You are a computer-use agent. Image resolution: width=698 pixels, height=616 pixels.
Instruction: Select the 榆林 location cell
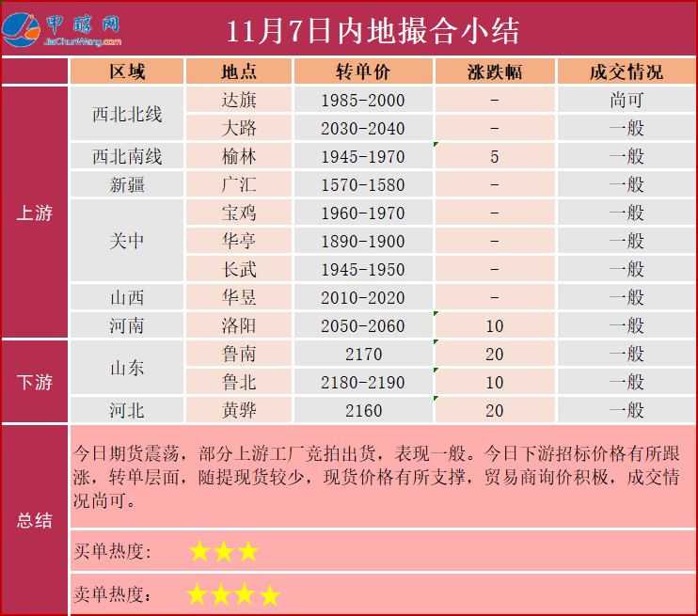[239, 157]
